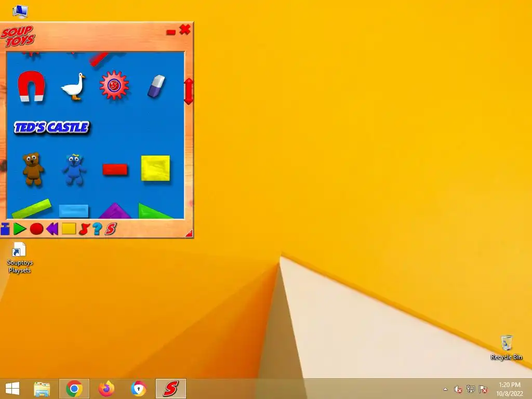The height and width of the screenshot is (399, 532).
Task: Select the Souptoys Playsets desktop shortcut
Action: 20,258
